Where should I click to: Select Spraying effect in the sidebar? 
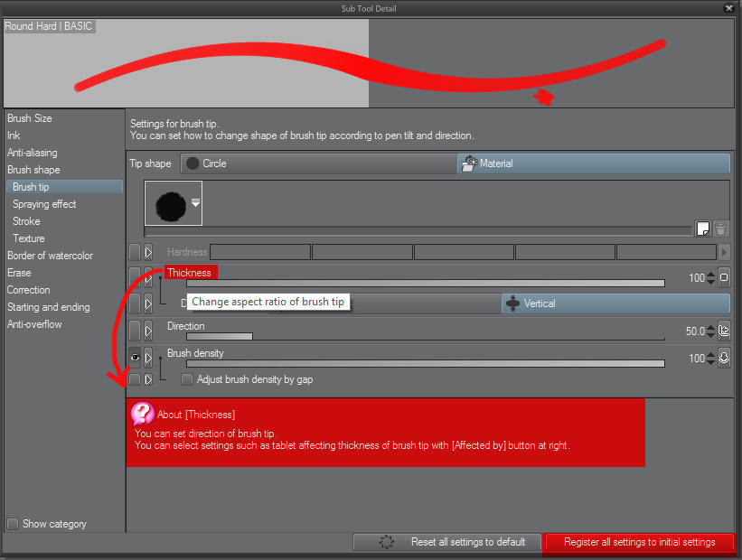(43, 203)
